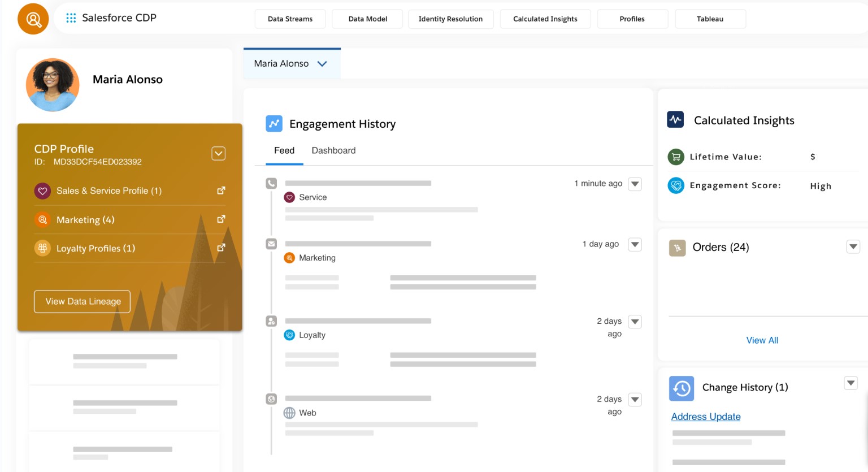Click the Marketing magnifier icon in CDP Profile
This screenshot has height=472, width=868.
(42, 219)
